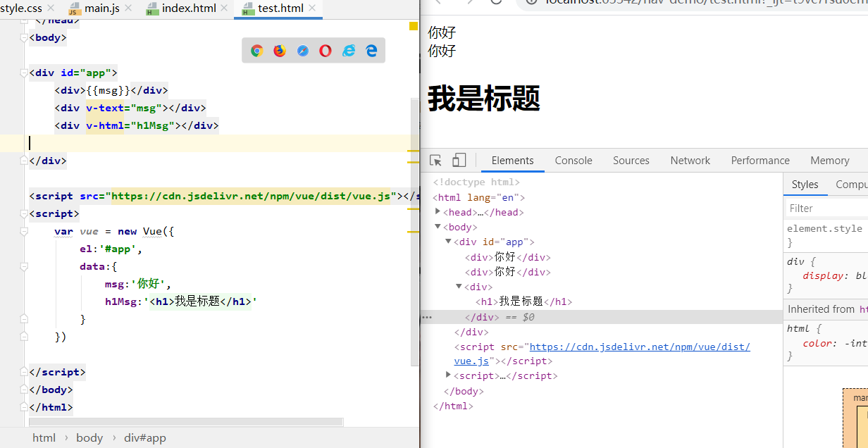Select the inspect element picker in DevTools
This screenshot has width=868, height=448.
pyautogui.click(x=436, y=161)
